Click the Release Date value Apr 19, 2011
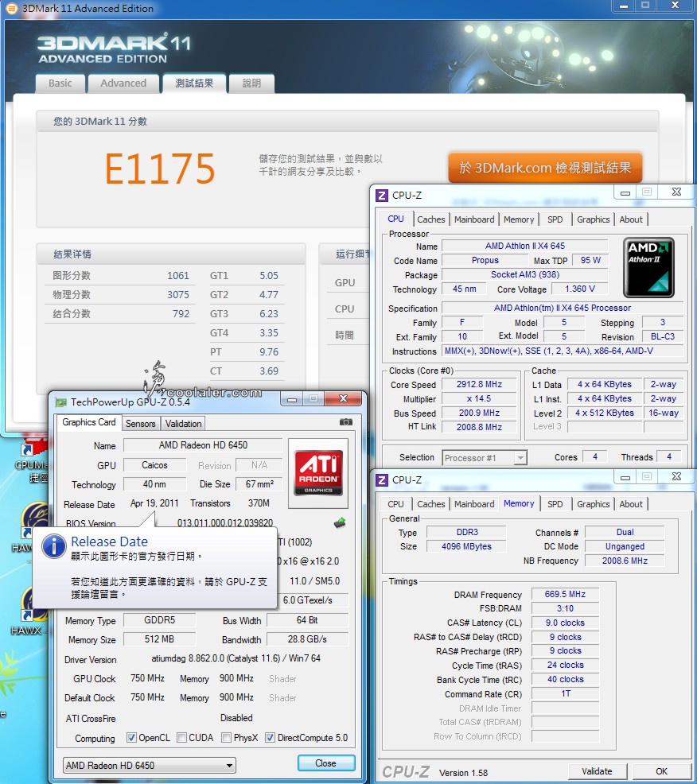This screenshot has width=697, height=784. (154, 503)
